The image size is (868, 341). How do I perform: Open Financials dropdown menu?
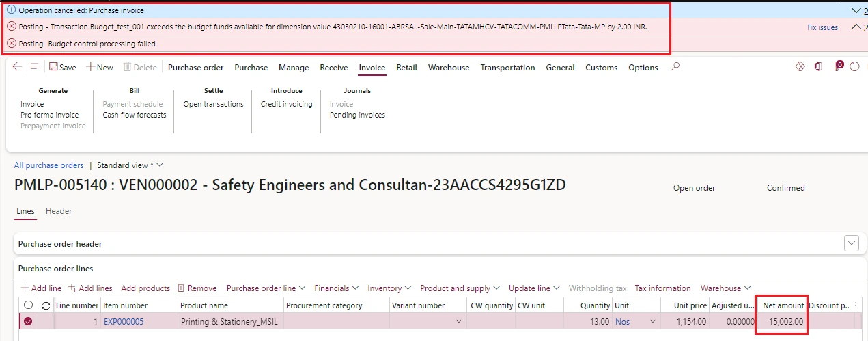(337, 288)
